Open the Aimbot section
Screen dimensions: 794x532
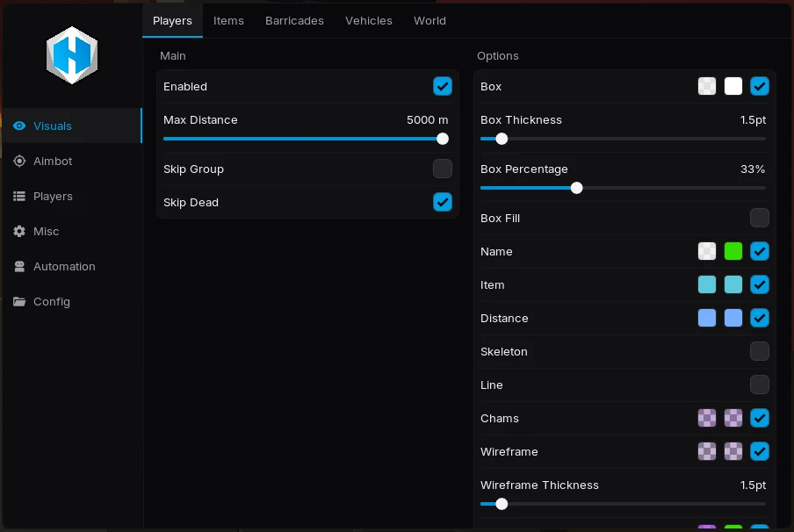click(x=72, y=161)
